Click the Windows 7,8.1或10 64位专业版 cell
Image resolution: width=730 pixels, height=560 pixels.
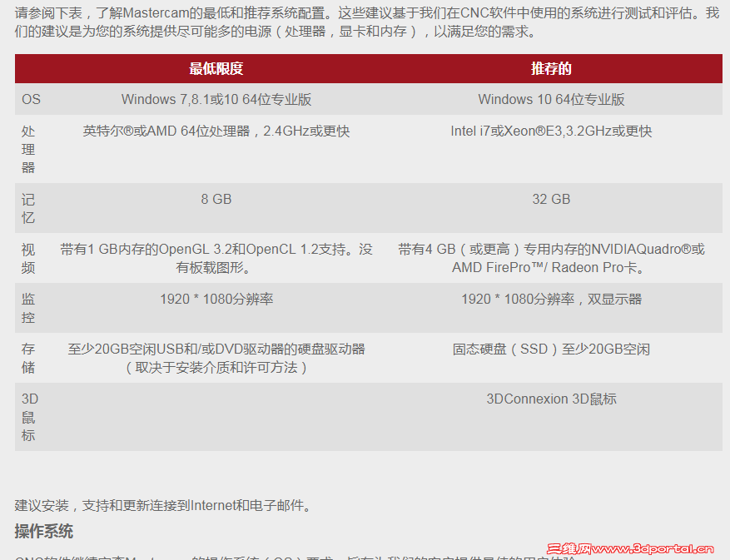click(216, 99)
